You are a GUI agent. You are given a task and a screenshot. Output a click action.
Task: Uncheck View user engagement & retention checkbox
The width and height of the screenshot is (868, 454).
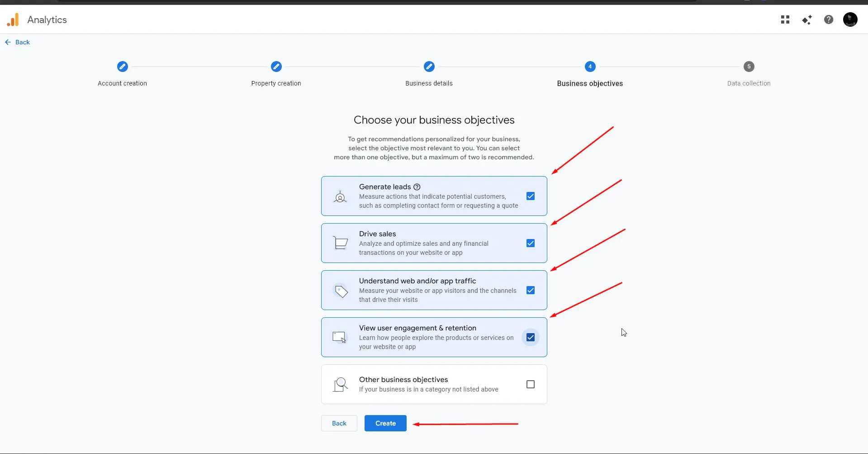tap(531, 337)
